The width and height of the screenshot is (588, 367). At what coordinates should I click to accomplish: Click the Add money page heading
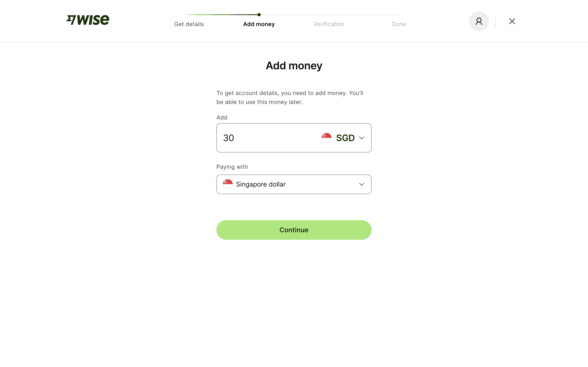click(x=294, y=66)
